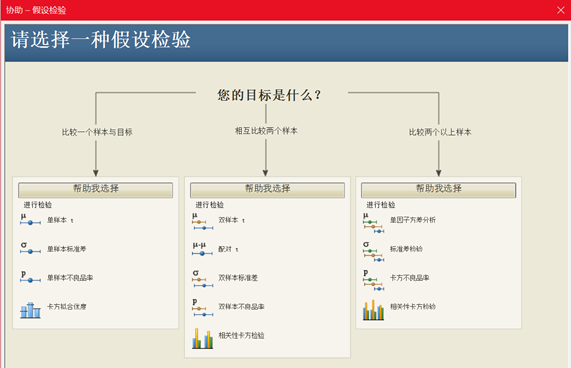Click the 双样本不良品率 label text
Screen dimensions: 571x368
point(241,306)
